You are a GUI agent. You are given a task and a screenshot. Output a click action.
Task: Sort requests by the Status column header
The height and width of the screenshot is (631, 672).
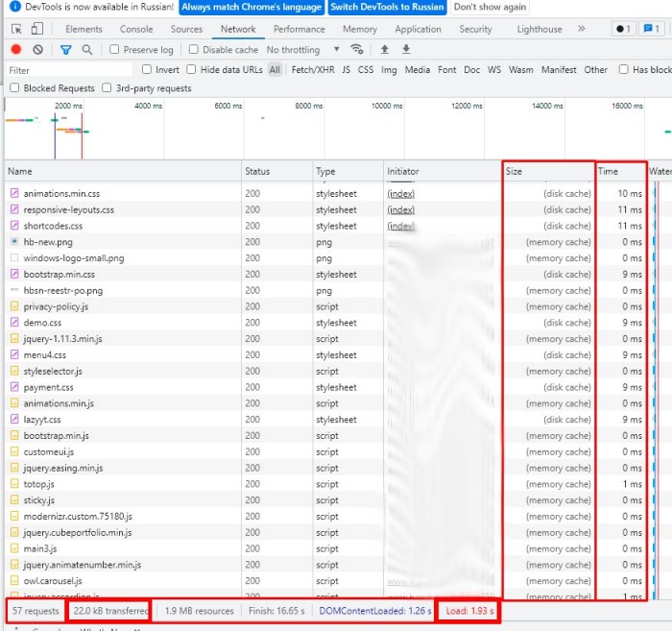277,171
